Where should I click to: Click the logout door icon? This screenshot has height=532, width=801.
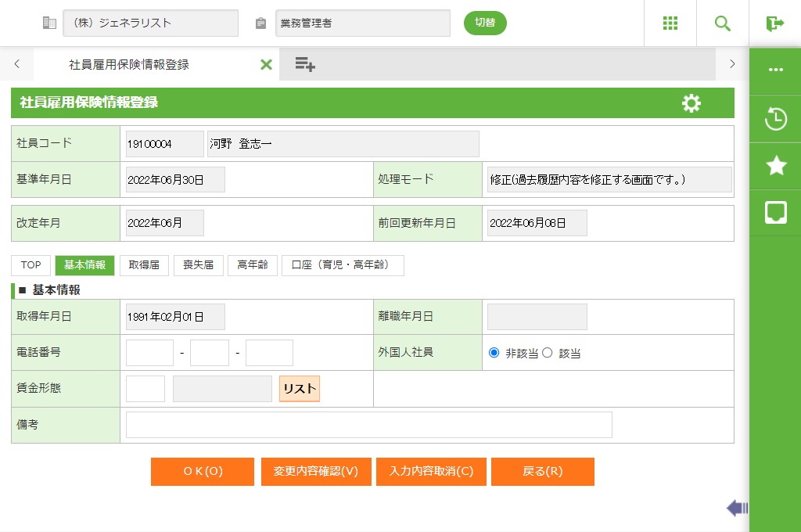coord(775,23)
